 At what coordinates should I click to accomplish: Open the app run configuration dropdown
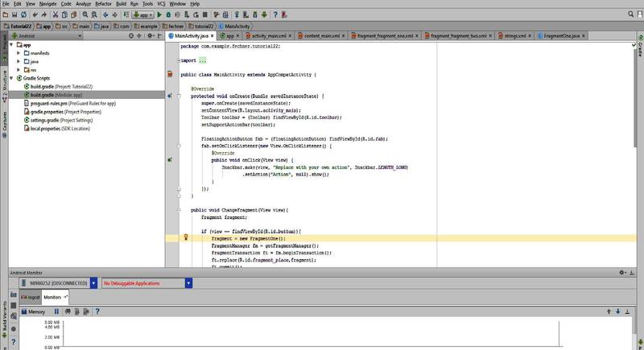coord(143,14)
